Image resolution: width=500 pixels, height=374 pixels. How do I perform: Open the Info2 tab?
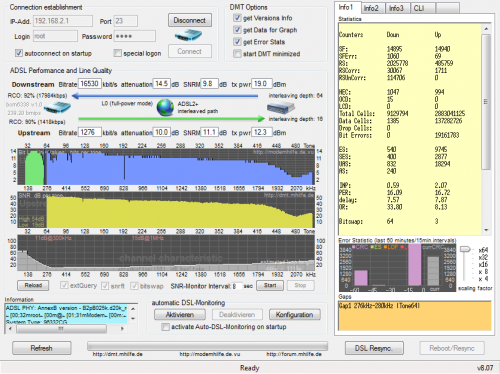(373, 8)
